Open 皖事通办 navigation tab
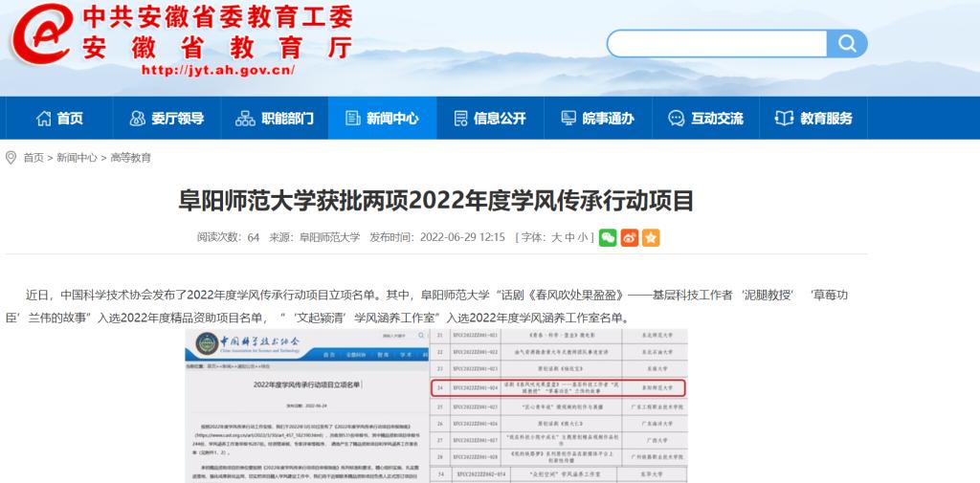Image resolution: width=980 pixels, height=483 pixels. tap(597, 119)
